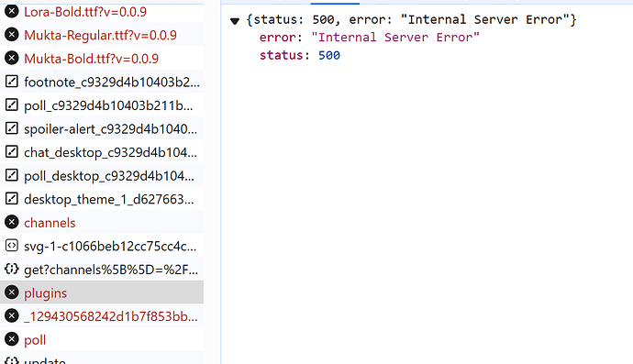This screenshot has height=364, width=633.
Task: Click the stylesheet icon beside desktop_theme_1_d627663
Action: (x=12, y=199)
